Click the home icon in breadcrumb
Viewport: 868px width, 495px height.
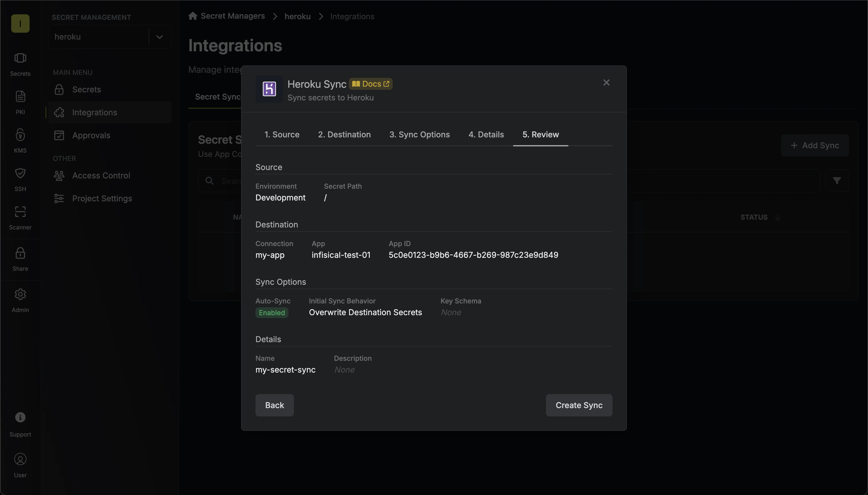[x=193, y=16]
